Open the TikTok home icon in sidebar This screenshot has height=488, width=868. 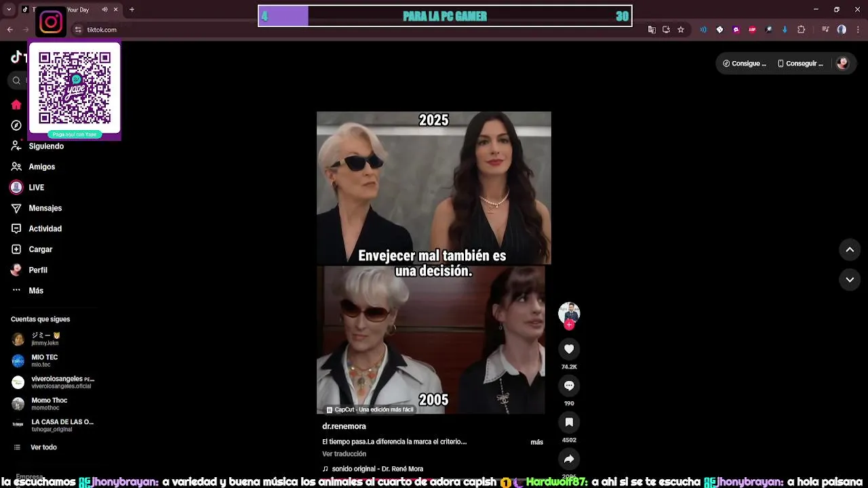coord(16,104)
